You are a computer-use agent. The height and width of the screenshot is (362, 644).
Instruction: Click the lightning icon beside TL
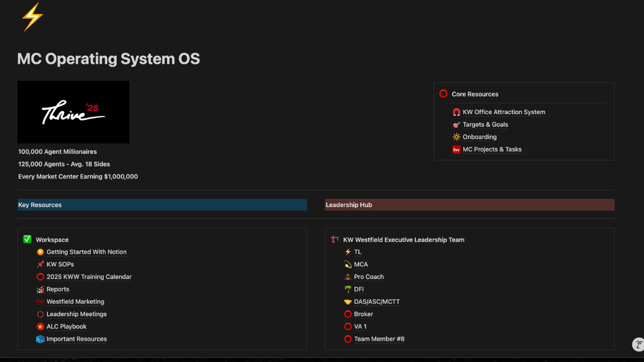click(x=348, y=252)
